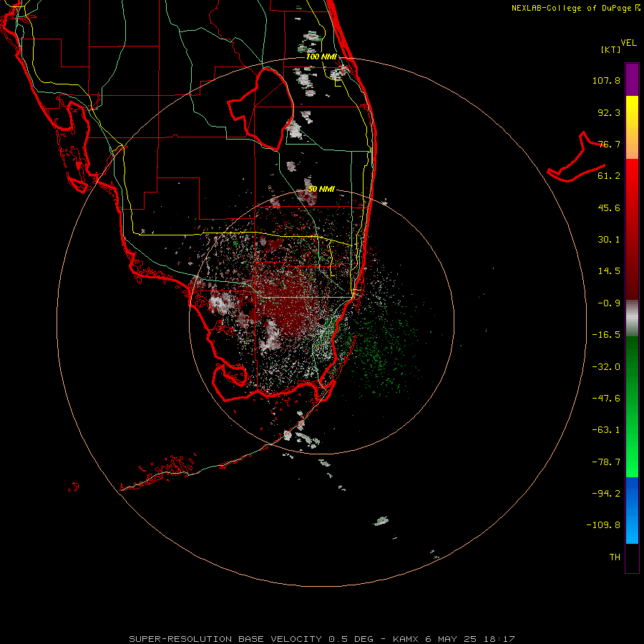The image size is (644, 644).
Task: Click the 50 NMI range ring label
Action: tap(321, 190)
